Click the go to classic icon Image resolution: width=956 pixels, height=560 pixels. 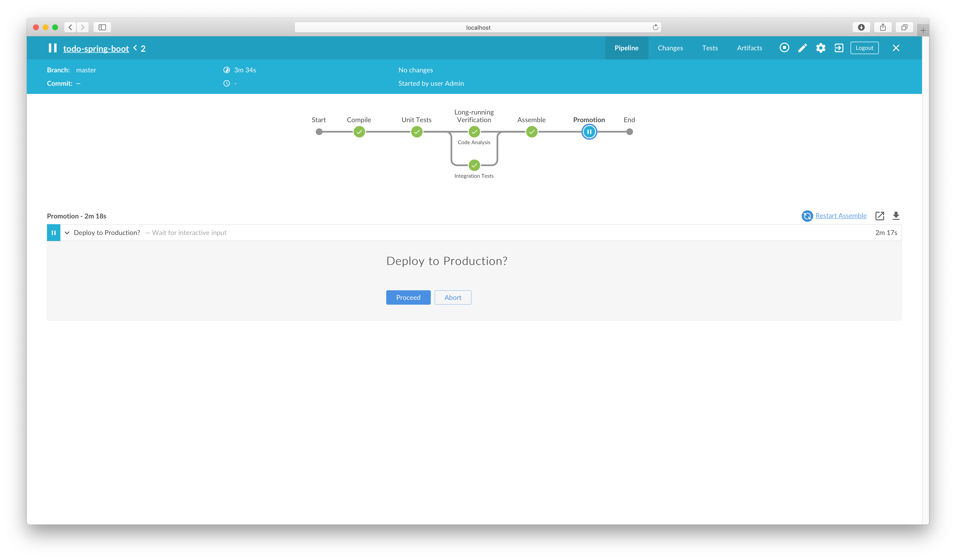tap(839, 48)
